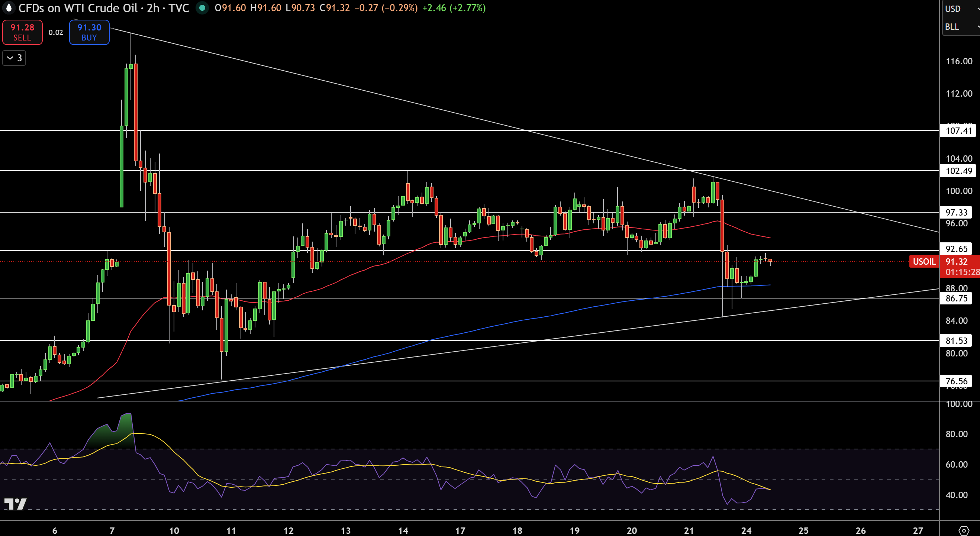Click the USOIL price label tag
Screen dimensions: 980x536
tap(924, 261)
